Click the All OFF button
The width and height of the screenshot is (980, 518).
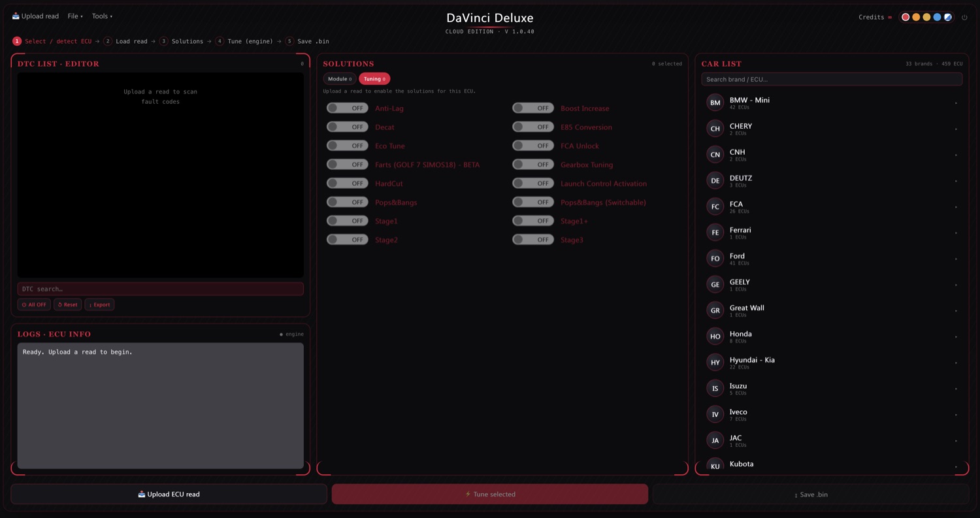34,304
